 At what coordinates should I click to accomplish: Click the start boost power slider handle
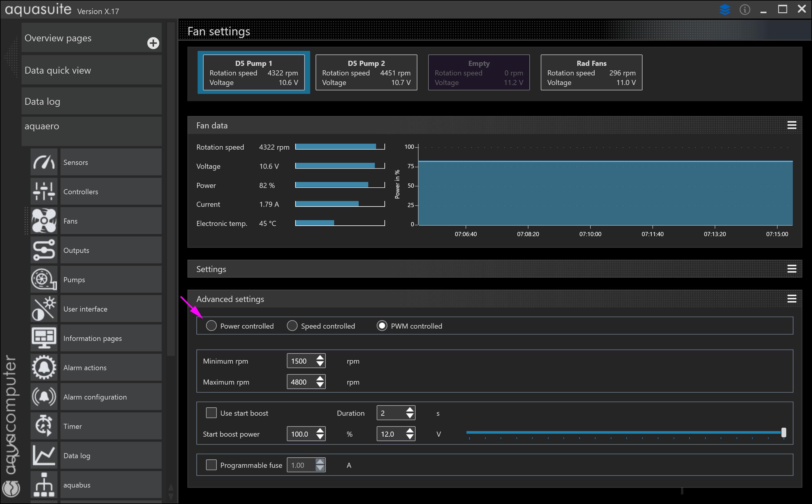pos(784,432)
